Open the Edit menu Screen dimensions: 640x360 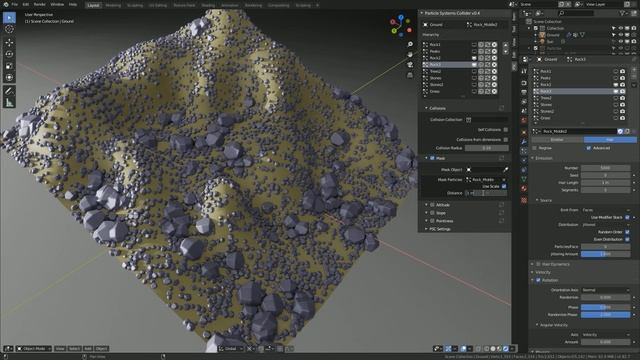[x=26, y=4]
